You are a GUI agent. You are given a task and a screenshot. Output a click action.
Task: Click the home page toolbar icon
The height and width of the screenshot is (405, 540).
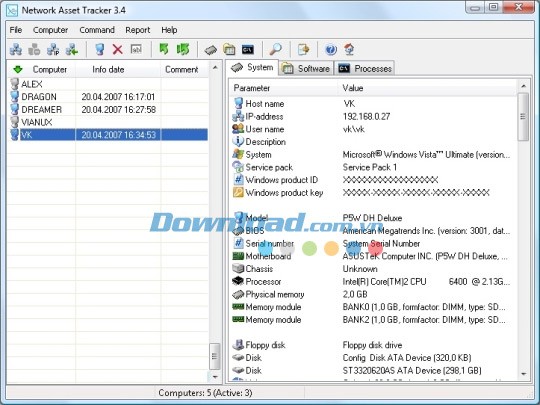(349, 50)
